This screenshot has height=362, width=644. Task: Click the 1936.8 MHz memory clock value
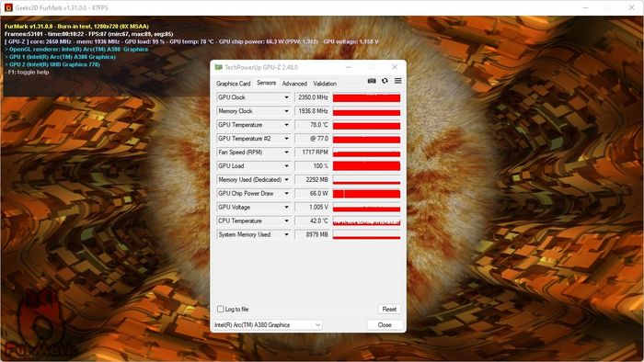(312, 111)
